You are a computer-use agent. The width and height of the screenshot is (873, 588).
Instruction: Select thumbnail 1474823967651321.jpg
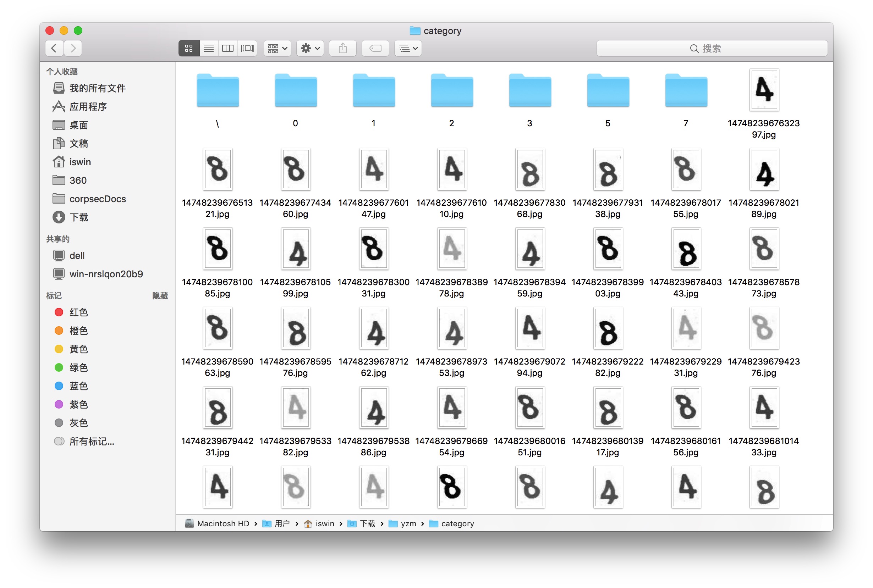coord(218,169)
